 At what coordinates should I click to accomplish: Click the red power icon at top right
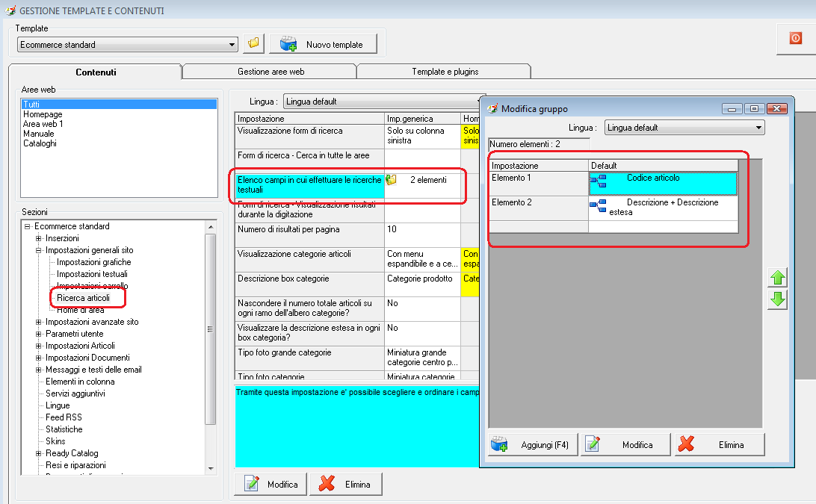[795, 38]
